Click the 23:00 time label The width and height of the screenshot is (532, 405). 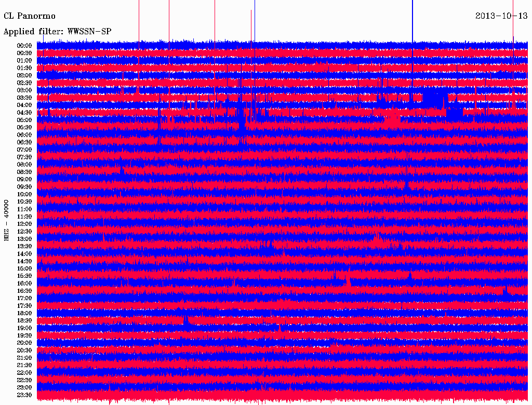[x=24, y=388]
